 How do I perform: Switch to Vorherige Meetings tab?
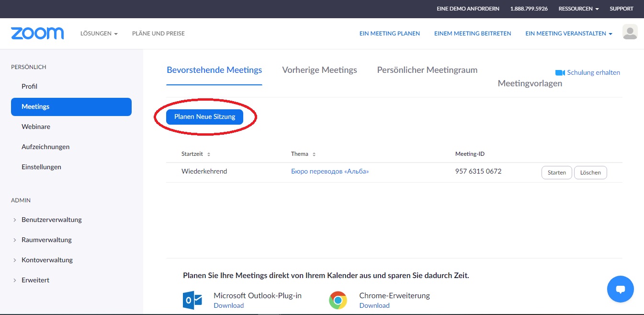point(319,70)
